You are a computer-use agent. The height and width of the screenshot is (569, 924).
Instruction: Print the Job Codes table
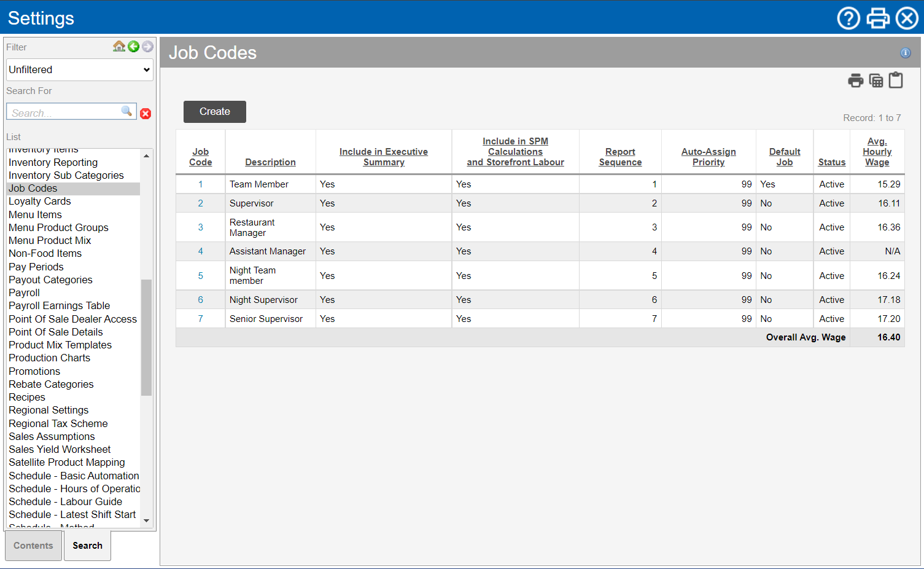[x=855, y=80]
